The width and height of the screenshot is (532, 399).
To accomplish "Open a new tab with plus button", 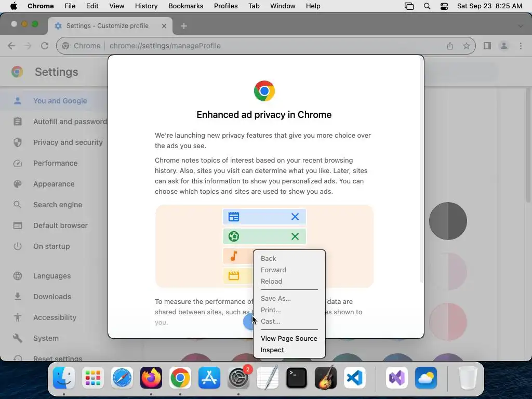I will (x=184, y=26).
